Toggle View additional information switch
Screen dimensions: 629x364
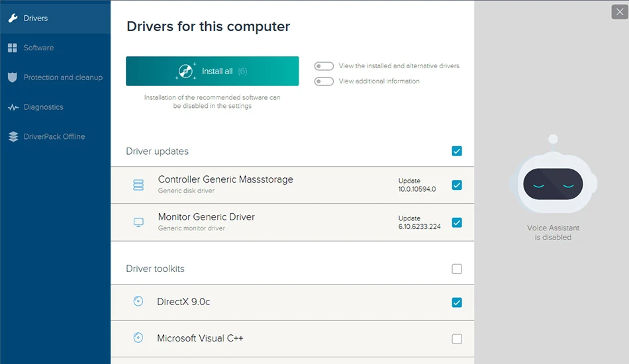click(324, 81)
